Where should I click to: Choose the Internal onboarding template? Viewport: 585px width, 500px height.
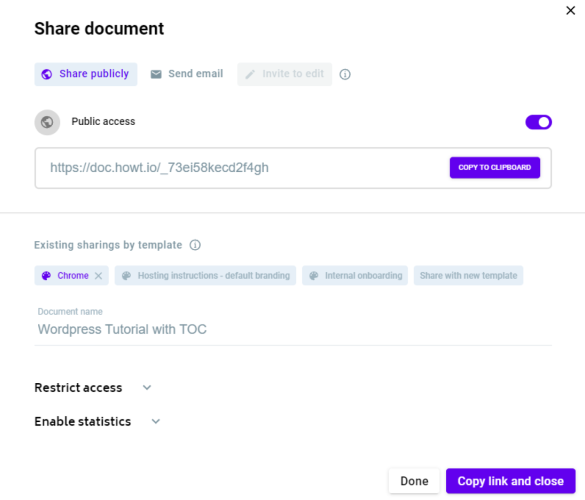click(355, 275)
